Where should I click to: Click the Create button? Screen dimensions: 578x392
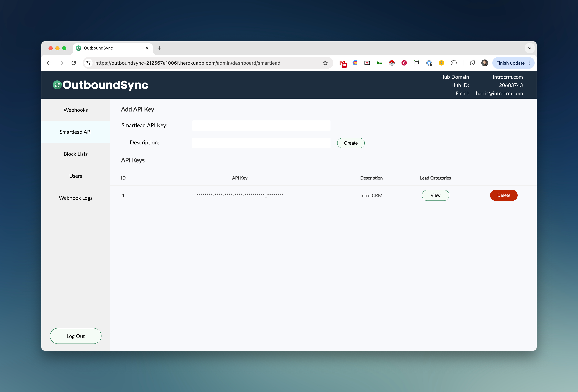point(351,143)
